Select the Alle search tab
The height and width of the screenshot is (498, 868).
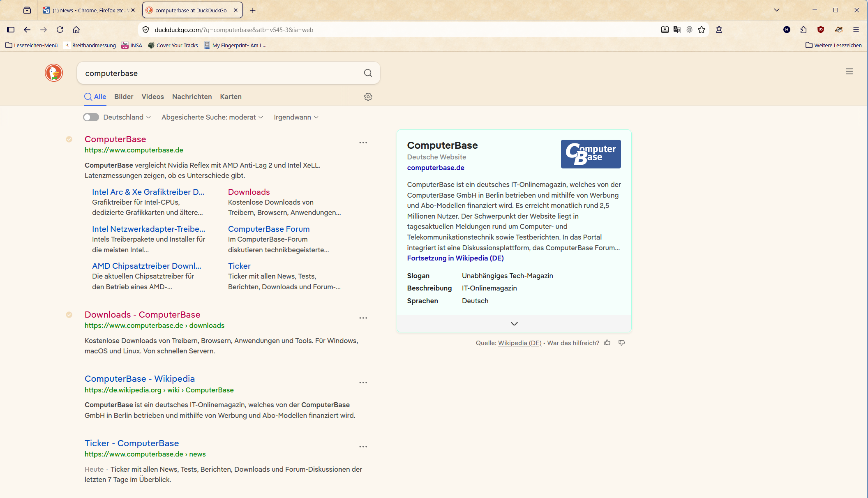click(95, 97)
